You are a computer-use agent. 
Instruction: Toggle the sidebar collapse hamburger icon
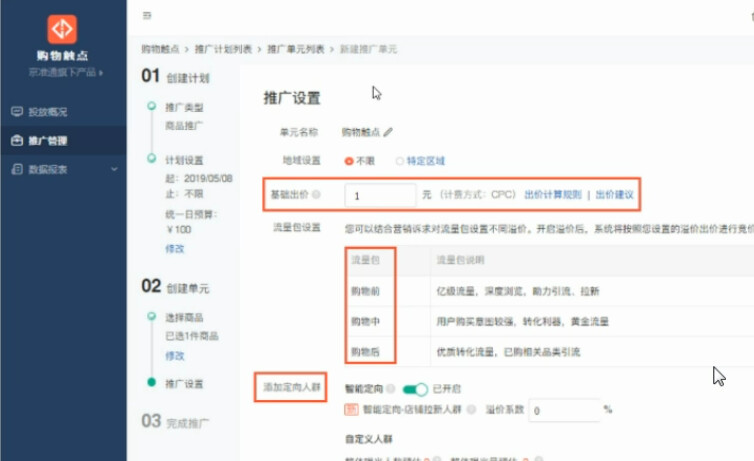[x=147, y=16]
